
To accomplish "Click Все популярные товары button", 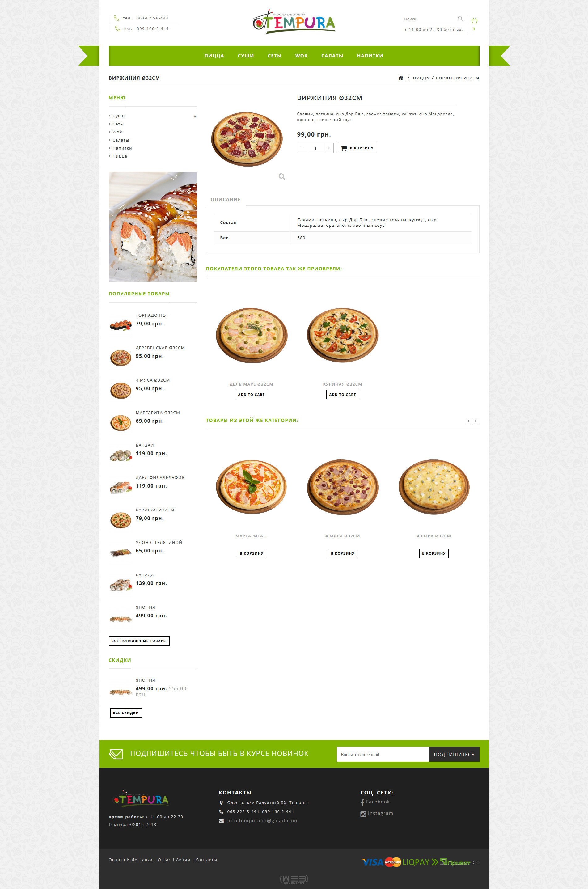I will point(139,641).
